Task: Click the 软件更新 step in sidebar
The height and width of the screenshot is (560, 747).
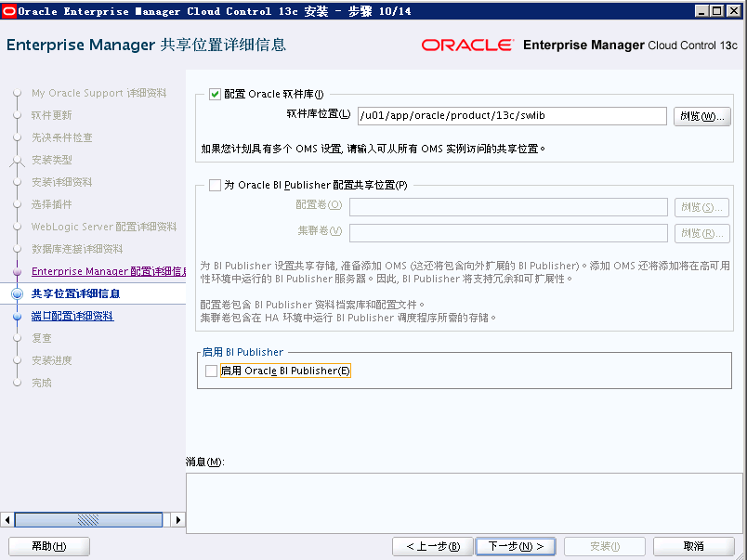Action: [x=51, y=115]
